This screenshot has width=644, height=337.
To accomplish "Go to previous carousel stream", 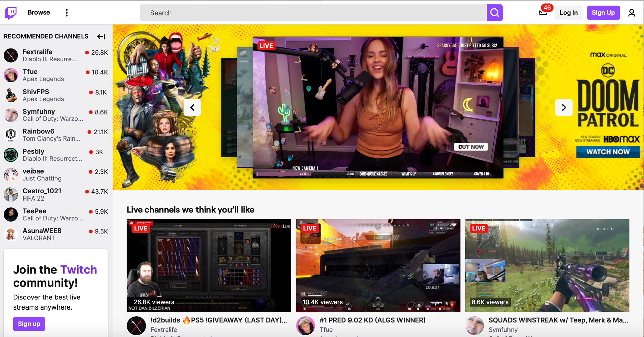I will [192, 108].
